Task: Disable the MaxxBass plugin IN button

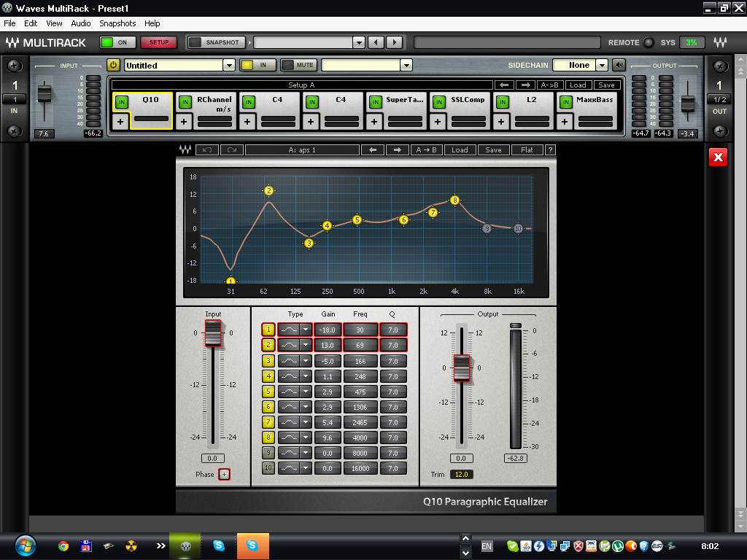Action: [565, 102]
